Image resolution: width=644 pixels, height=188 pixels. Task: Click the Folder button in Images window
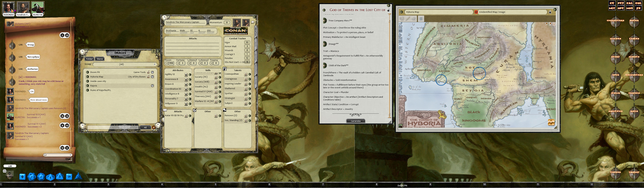(x=89, y=59)
